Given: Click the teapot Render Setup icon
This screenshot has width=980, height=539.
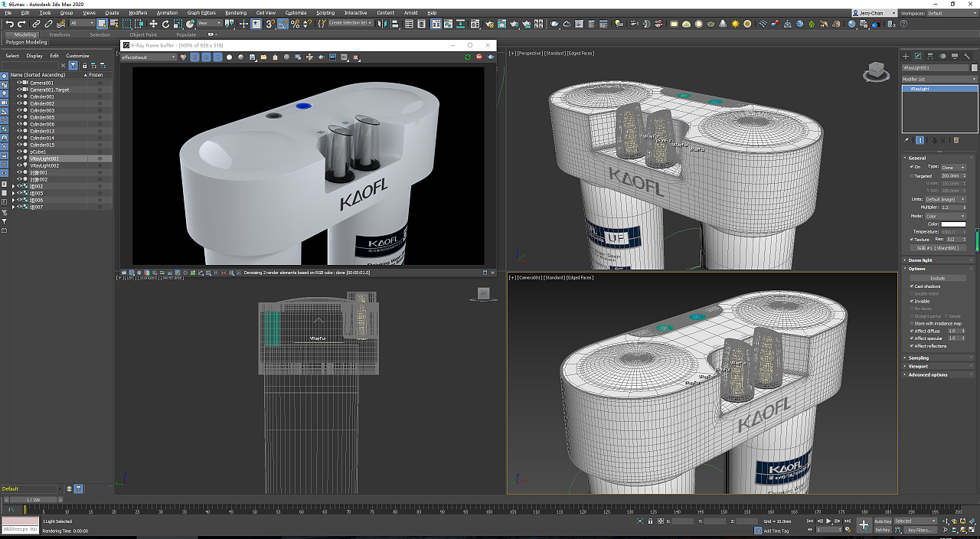Looking at the screenshot, I should coord(489,24).
